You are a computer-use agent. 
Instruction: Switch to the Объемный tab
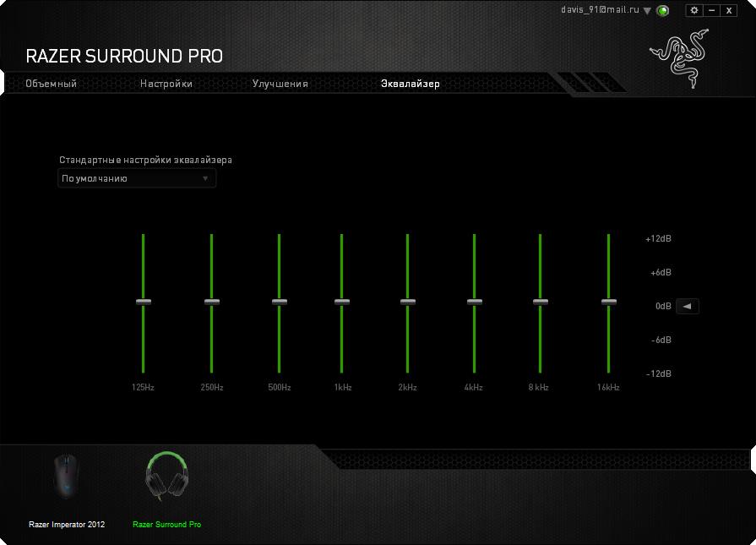point(52,84)
